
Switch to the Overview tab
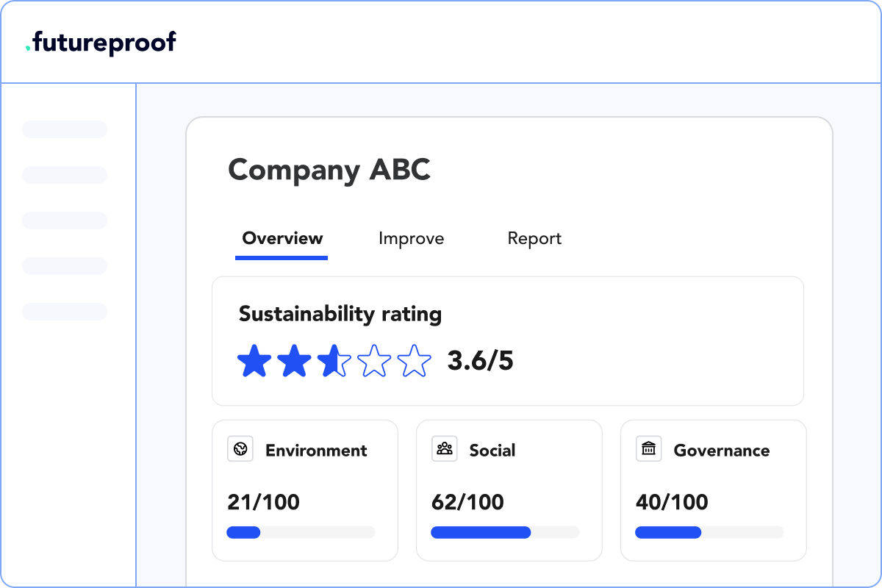click(282, 239)
